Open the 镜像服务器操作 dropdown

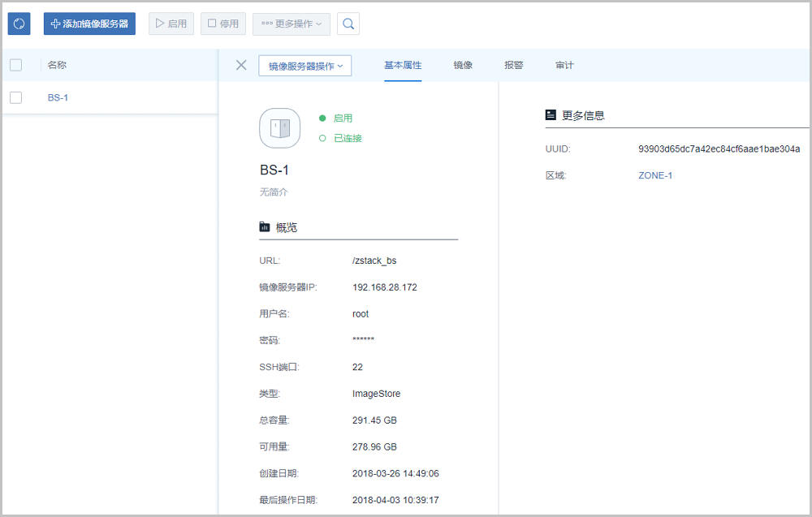(305, 66)
